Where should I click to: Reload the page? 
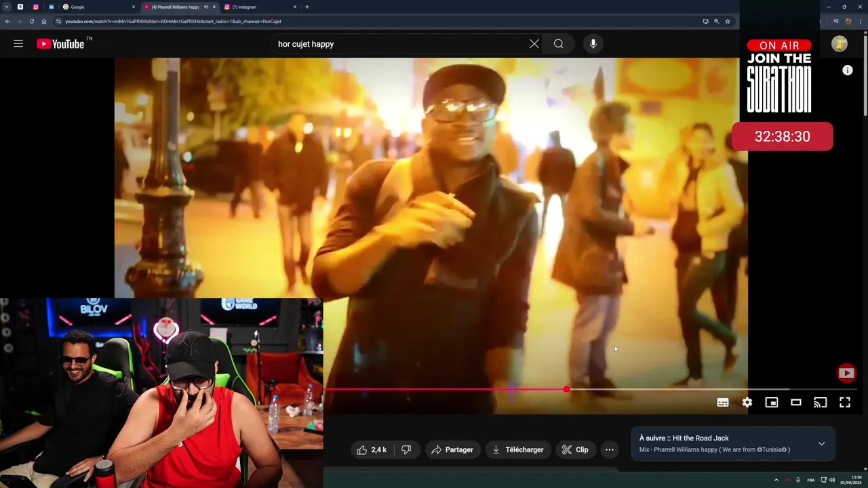31,21
